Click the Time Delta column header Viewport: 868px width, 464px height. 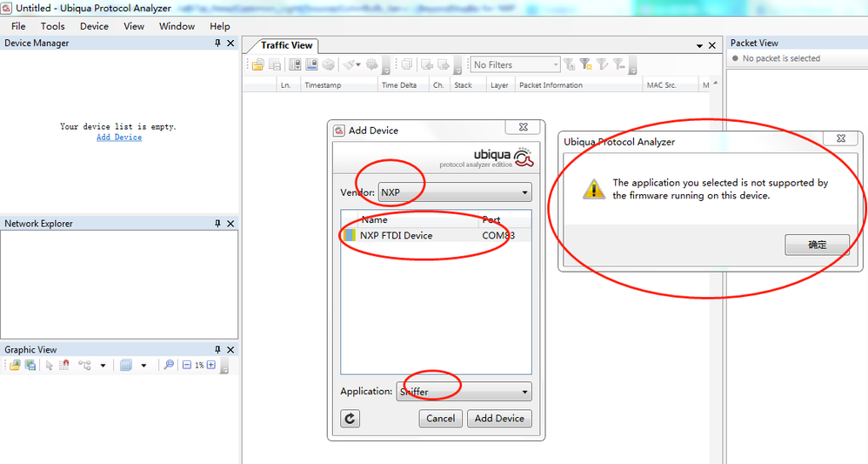404,84
